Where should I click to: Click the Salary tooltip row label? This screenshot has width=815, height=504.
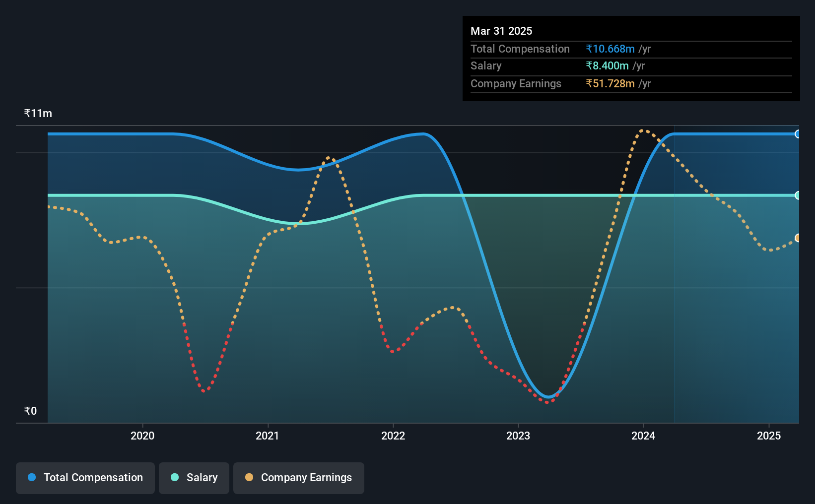tap(486, 65)
